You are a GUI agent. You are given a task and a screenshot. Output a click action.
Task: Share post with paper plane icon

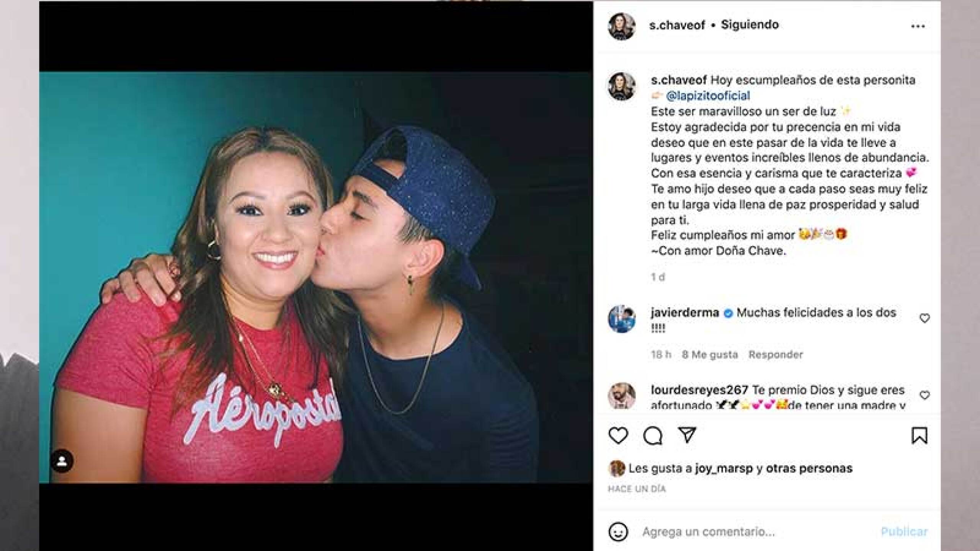tap(687, 435)
